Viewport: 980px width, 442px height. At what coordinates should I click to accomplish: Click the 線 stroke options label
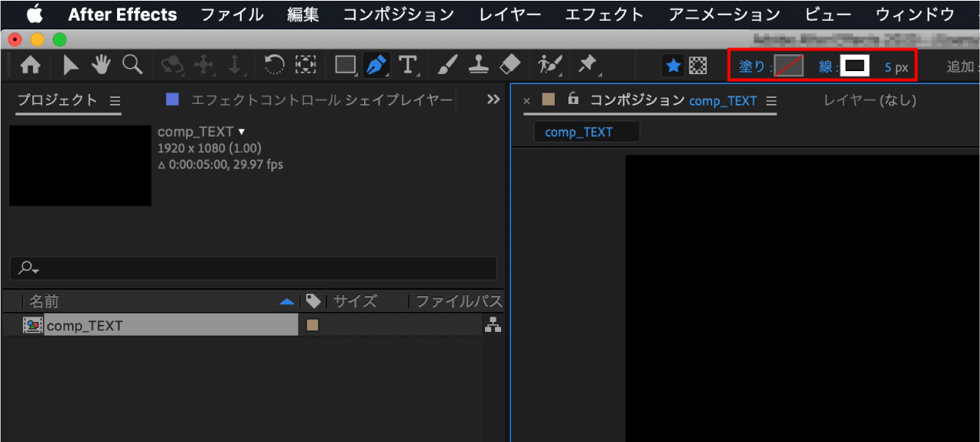click(x=828, y=67)
